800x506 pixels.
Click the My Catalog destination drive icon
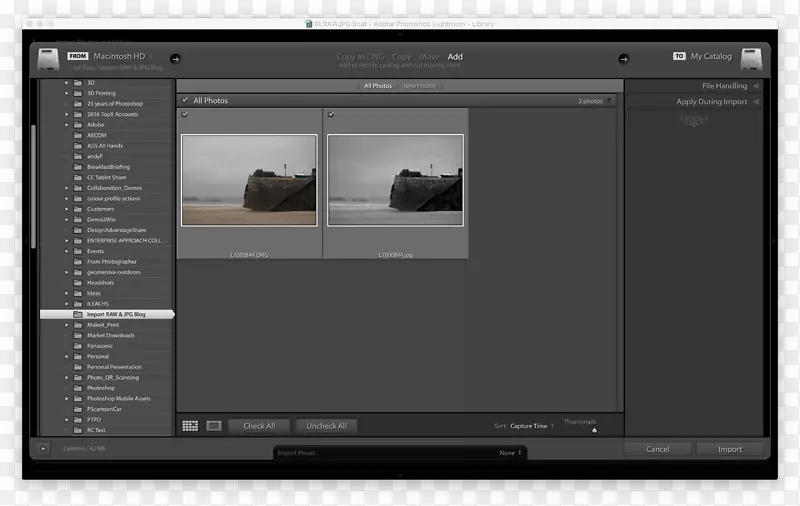[x=751, y=59]
